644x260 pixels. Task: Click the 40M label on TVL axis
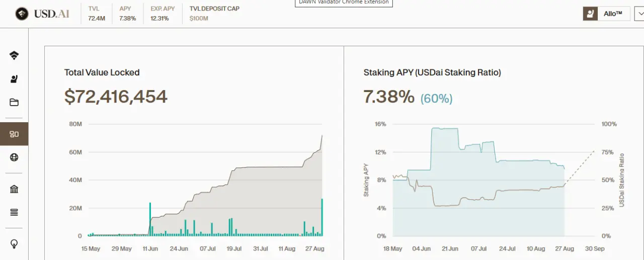[x=75, y=180]
